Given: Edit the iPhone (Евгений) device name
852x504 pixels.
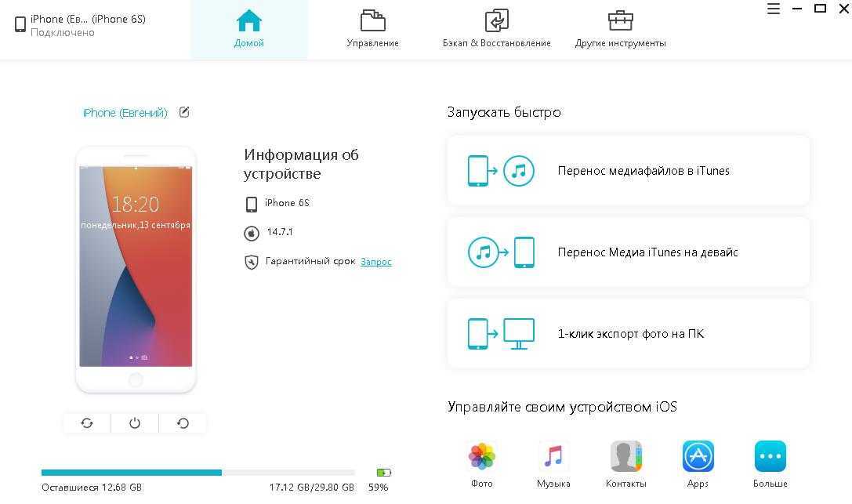Looking at the screenshot, I should click(x=184, y=112).
